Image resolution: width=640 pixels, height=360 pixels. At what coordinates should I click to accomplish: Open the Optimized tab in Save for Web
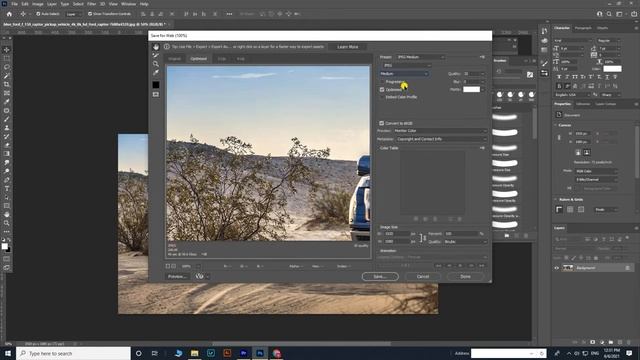[x=199, y=59]
